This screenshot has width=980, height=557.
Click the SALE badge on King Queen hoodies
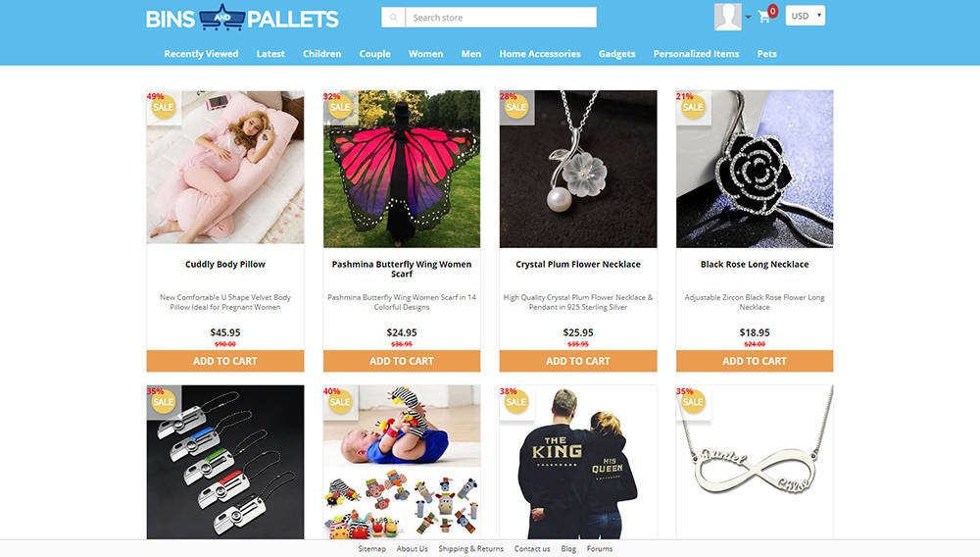[x=516, y=402]
